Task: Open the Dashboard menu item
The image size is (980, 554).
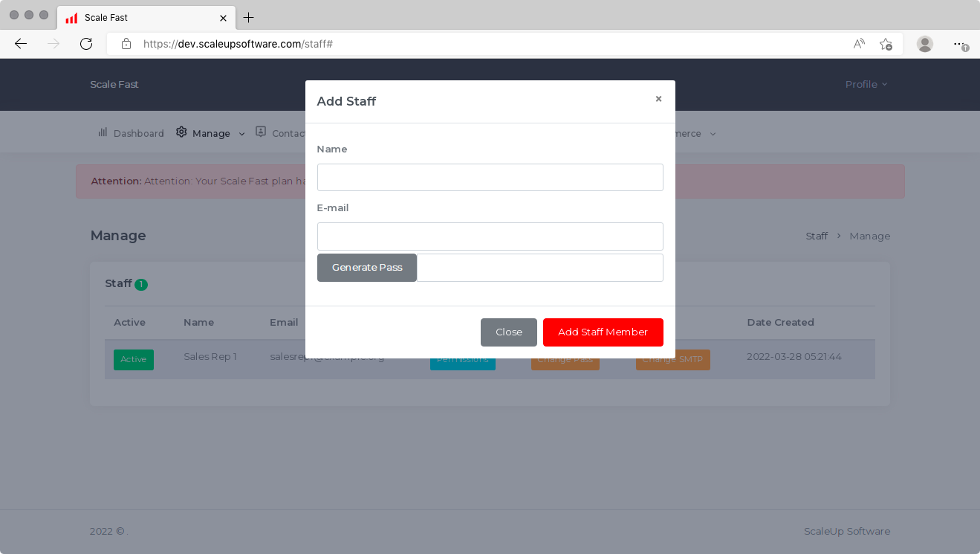Action: (x=131, y=133)
